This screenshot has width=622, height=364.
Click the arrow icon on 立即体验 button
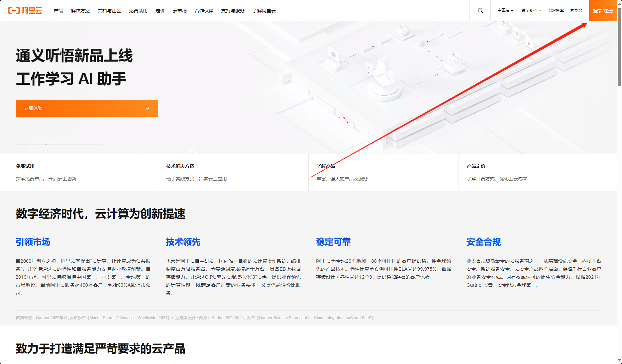click(x=148, y=108)
